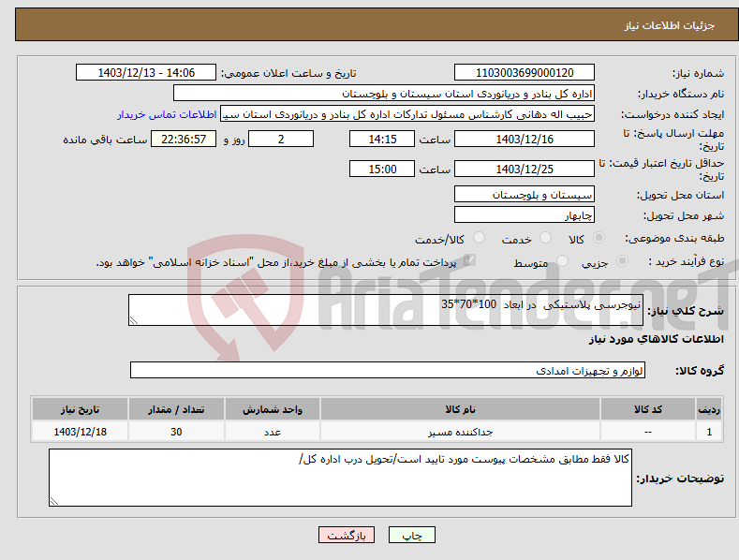Select the جزیی purchase type radio
This screenshot has width=739, height=560.
tap(622, 260)
